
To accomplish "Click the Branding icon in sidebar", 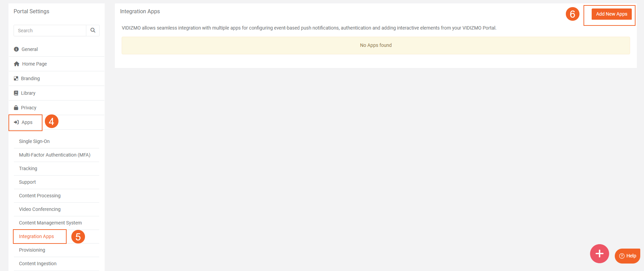I will pos(16,78).
